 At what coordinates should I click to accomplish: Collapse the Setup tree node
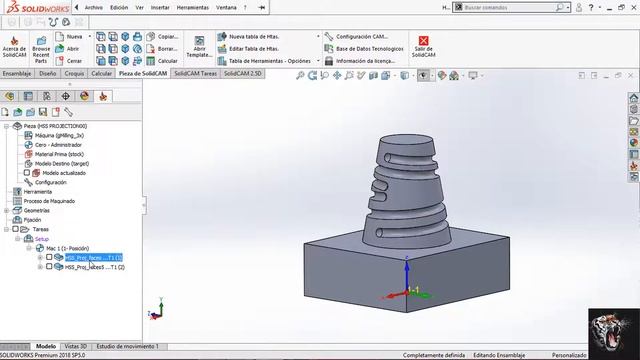[x=18, y=239]
